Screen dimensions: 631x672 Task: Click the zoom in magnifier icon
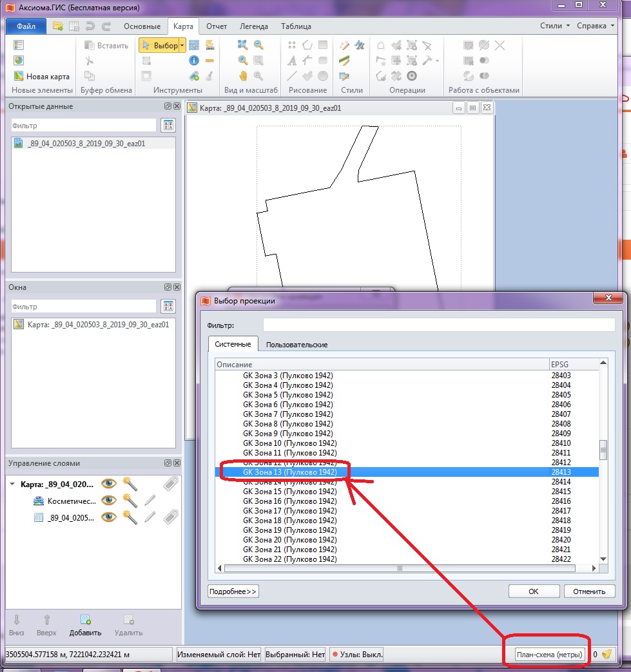tap(243, 61)
